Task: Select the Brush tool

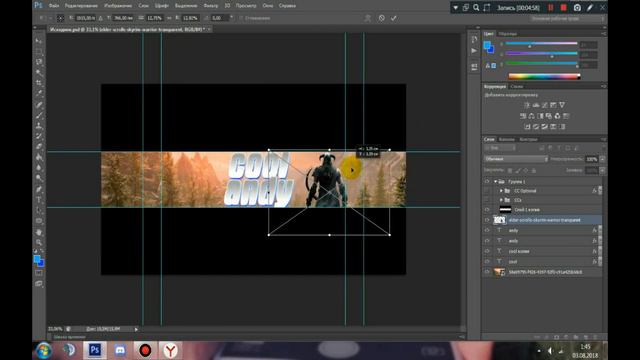Action: point(39,116)
